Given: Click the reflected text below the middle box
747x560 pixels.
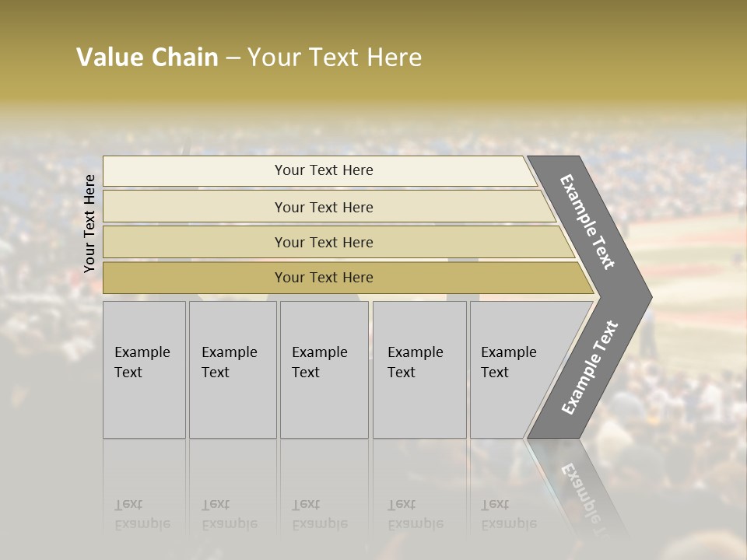Looking at the screenshot, I should coord(319,514).
